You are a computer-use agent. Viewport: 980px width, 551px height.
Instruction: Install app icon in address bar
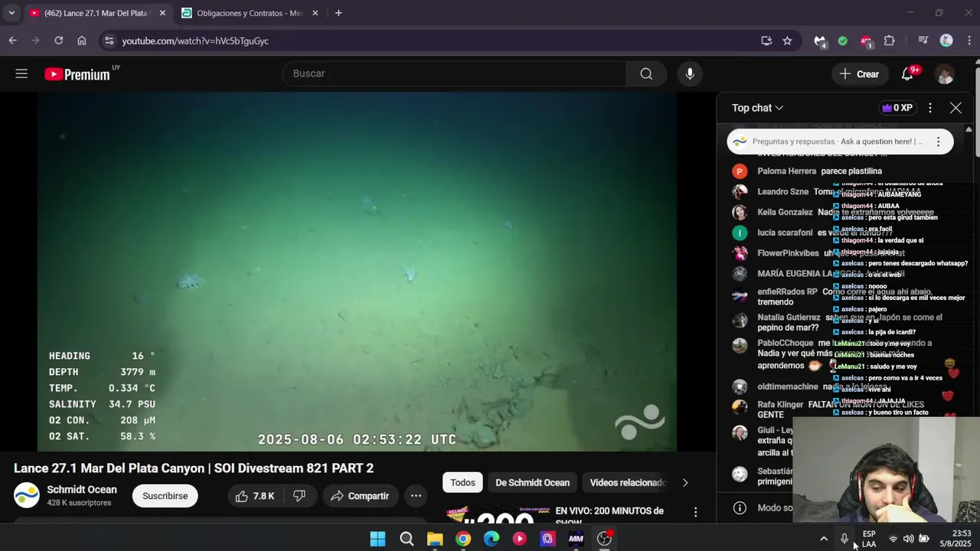(x=766, y=41)
